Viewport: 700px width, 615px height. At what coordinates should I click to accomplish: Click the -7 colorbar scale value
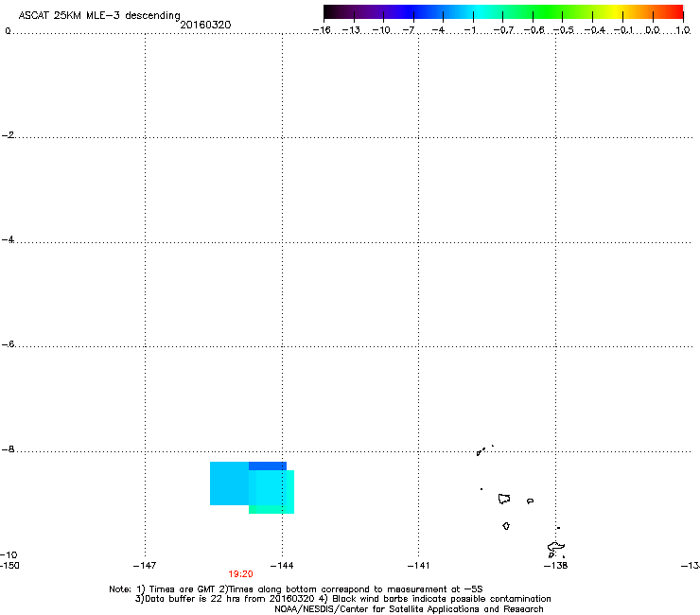409,30
